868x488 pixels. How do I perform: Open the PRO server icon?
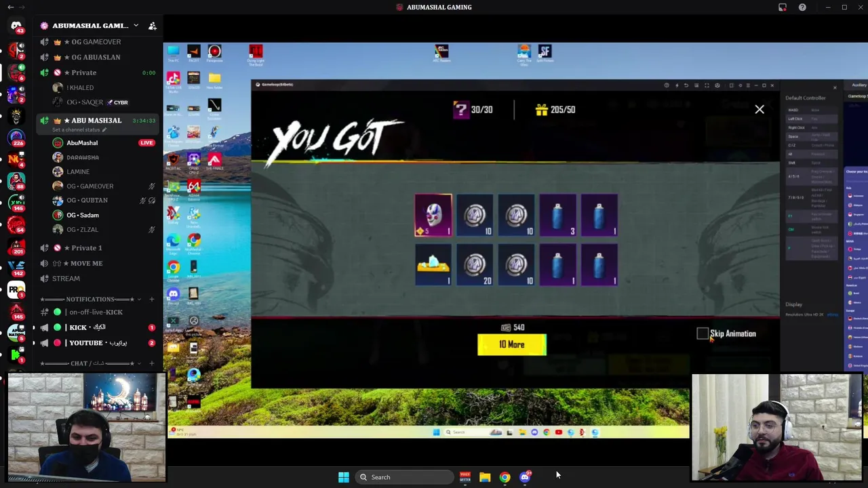pos(16,290)
